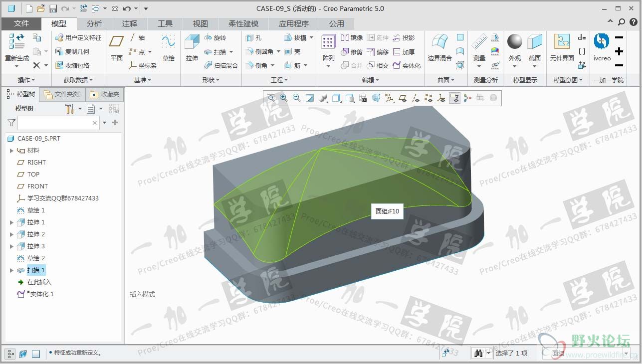Viewport: 642px width, 364px height.
Task: Select the Project (投影) tool
Action: [404, 37]
